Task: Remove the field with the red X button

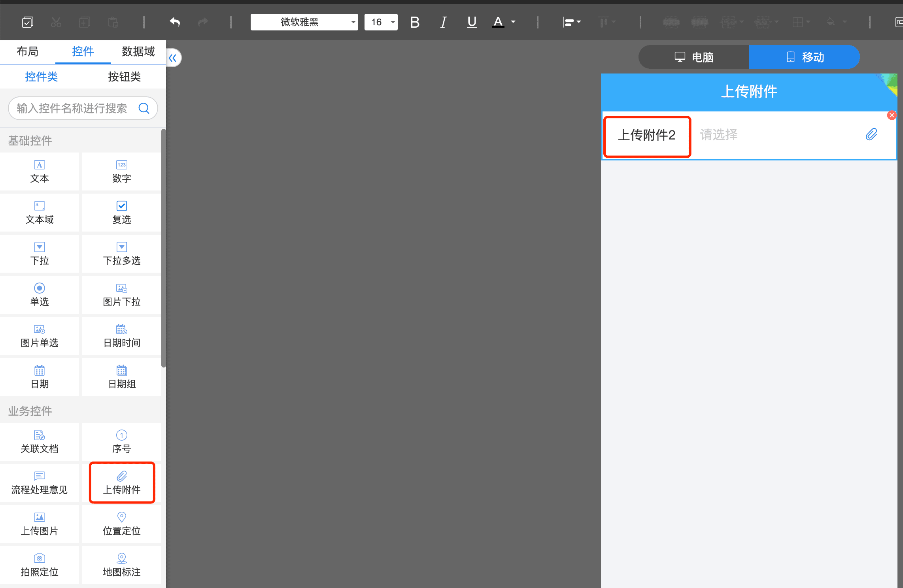Action: pos(892,115)
